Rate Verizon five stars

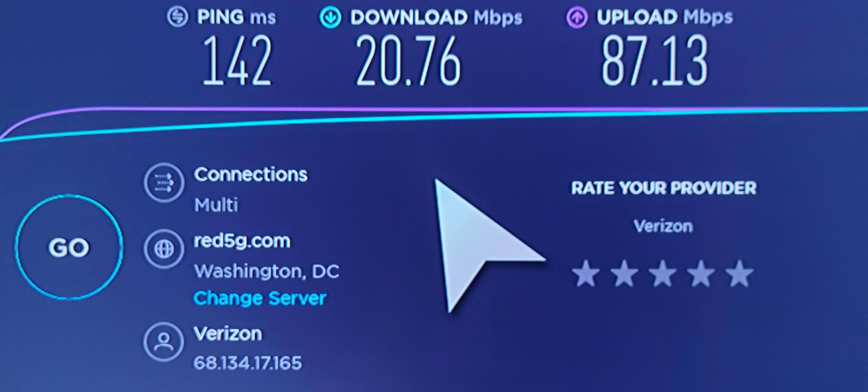[739, 273]
